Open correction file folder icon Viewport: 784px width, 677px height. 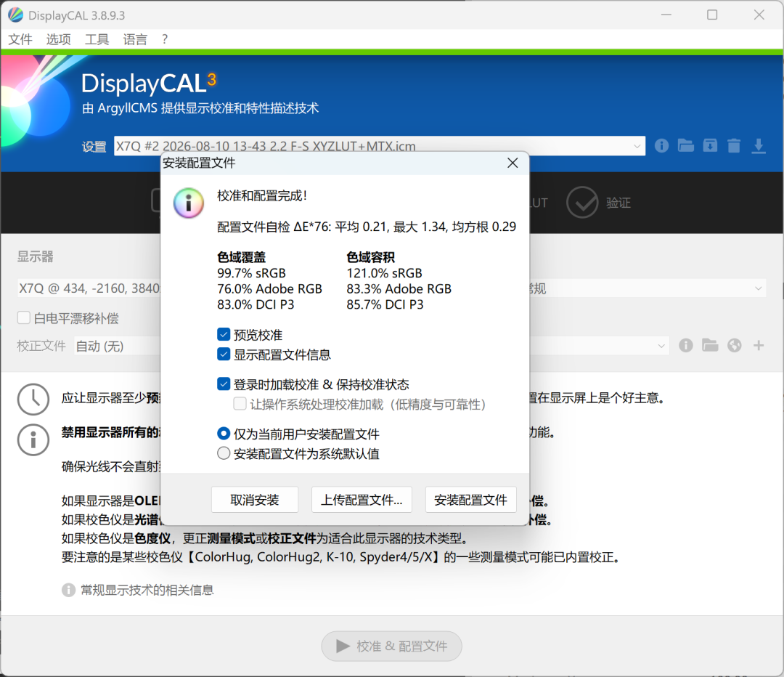[710, 345]
